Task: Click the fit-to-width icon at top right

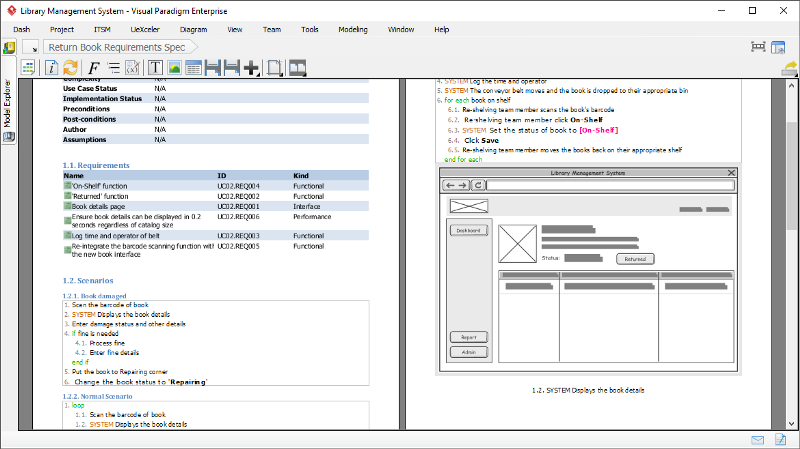Action: tap(757, 47)
